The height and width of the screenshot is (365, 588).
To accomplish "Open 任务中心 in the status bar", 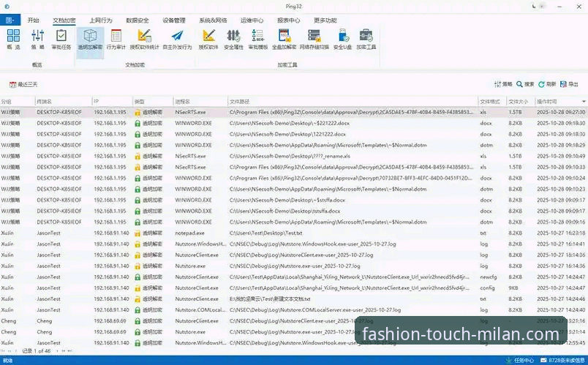I will [x=520, y=361].
